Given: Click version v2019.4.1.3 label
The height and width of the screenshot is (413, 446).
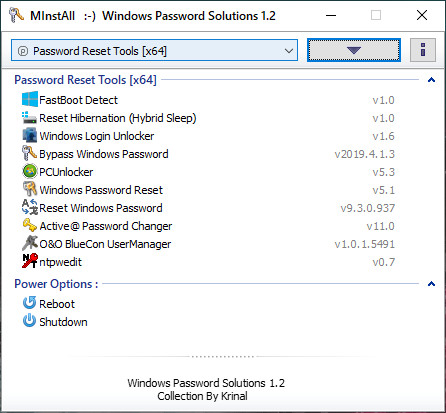Looking at the screenshot, I should [x=365, y=154].
